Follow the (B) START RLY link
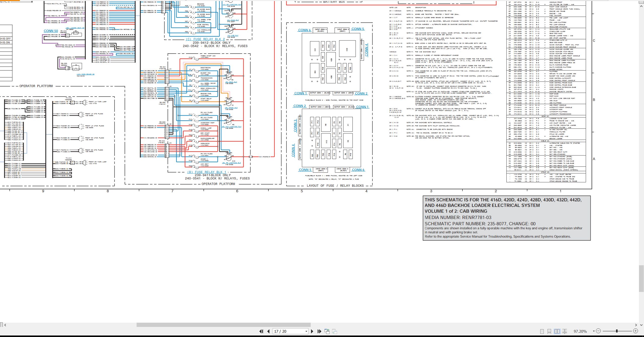This screenshot has height=337, width=644. pyautogui.click(x=231, y=108)
